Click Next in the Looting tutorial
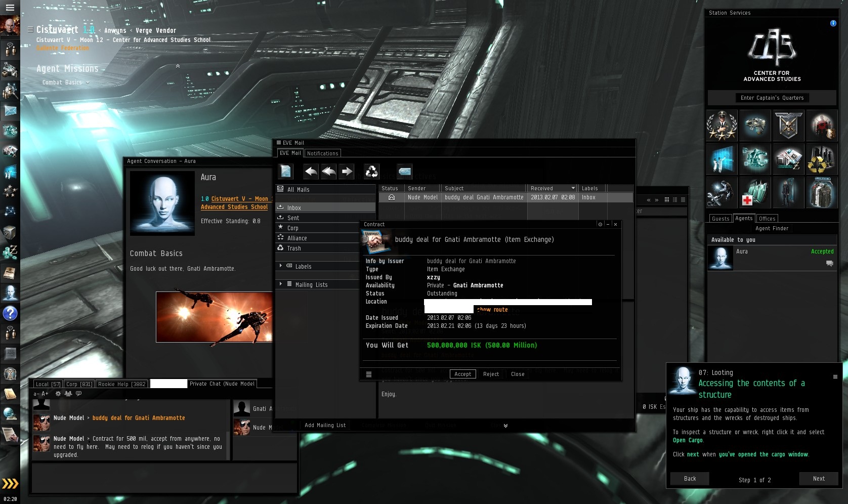This screenshot has height=504, width=848. [819, 479]
